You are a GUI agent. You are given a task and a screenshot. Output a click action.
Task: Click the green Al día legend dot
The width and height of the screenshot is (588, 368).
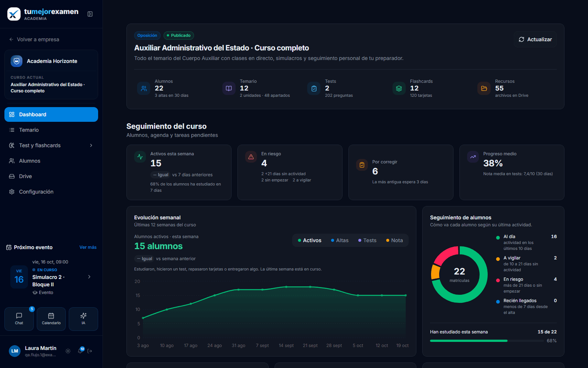[498, 238]
